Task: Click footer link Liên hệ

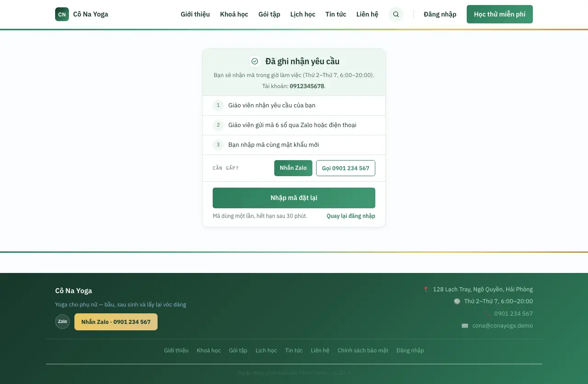Action: point(320,351)
